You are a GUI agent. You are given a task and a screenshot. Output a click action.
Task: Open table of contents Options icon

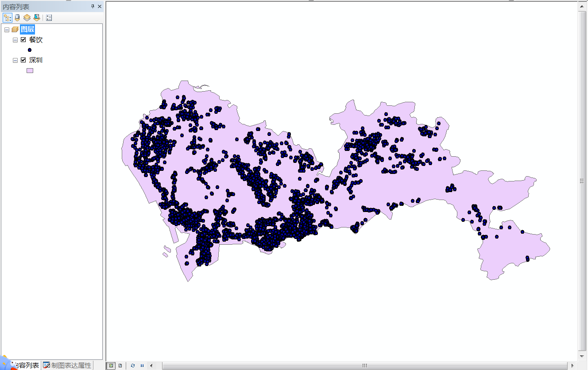pyautogui.click(x=49, y=18)
